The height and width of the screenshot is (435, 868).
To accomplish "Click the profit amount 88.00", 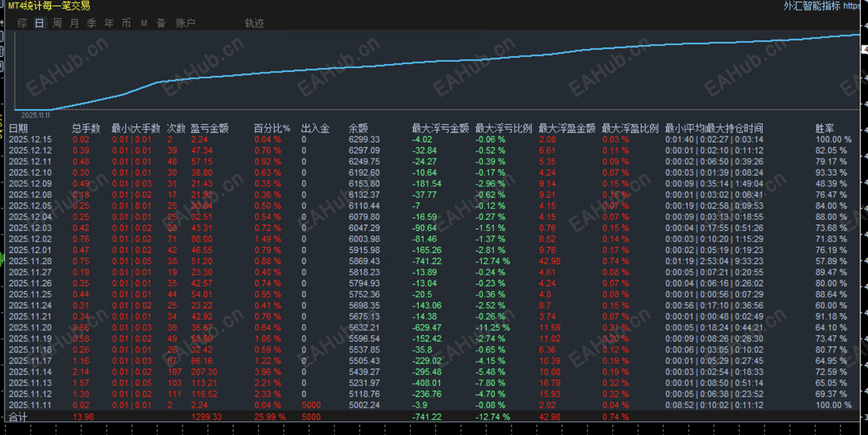I will [x=202, y=239].
